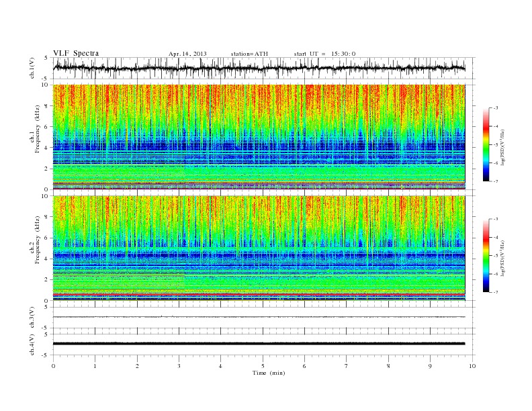Select the date text "Apr. 14, 2013"
Viewport: 532px width, 411px height.
pyautogui.click(x=187, y=54)
